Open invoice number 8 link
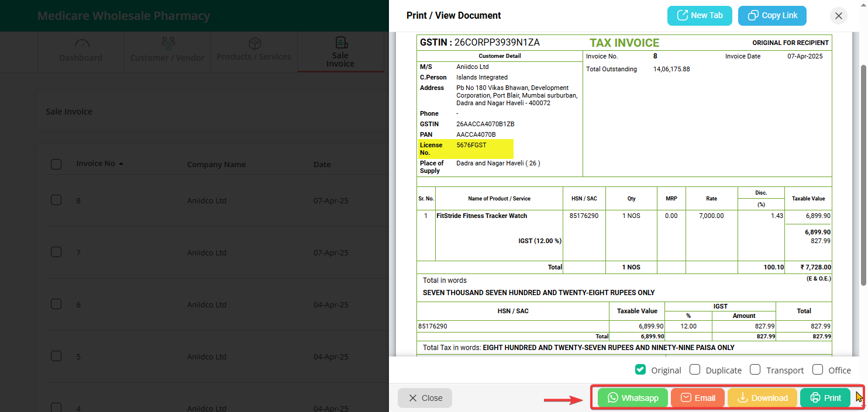868x412 pixels. 78,200
